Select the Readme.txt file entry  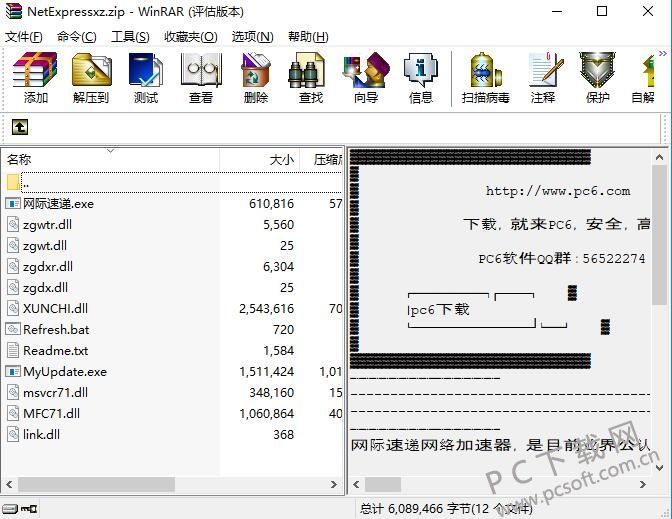[55, 350]
